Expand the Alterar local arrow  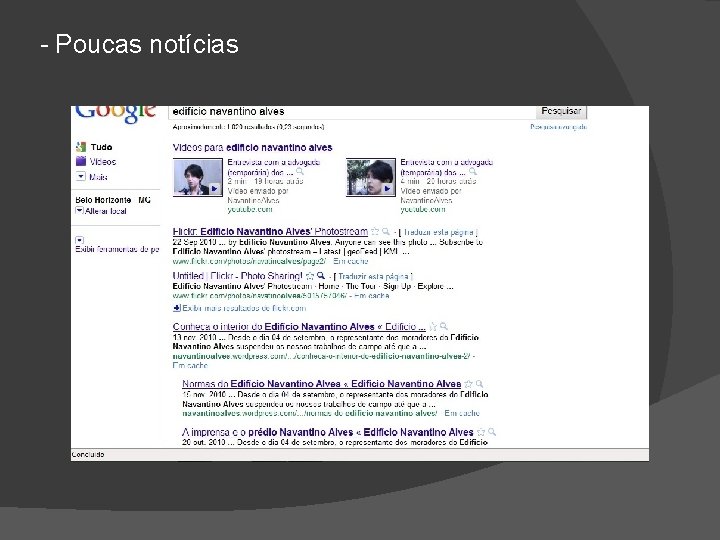79,211
